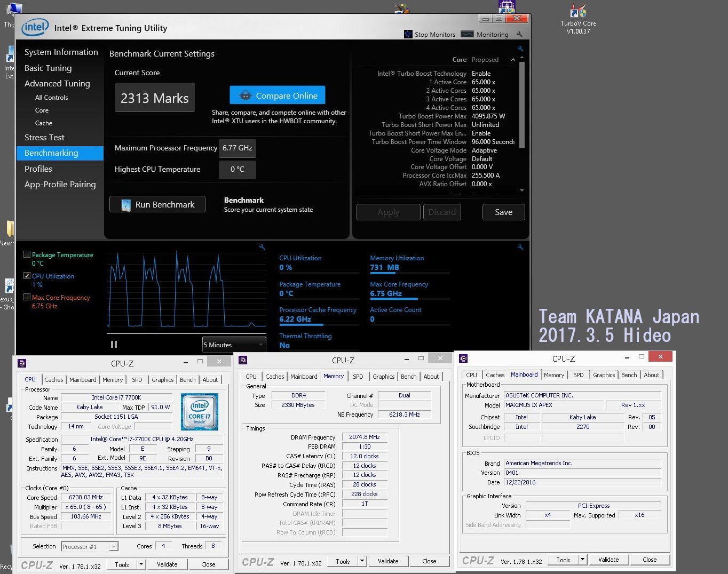Click CPU-Z app icon in left window
This screenshot has width=728, height=574.
22,363
